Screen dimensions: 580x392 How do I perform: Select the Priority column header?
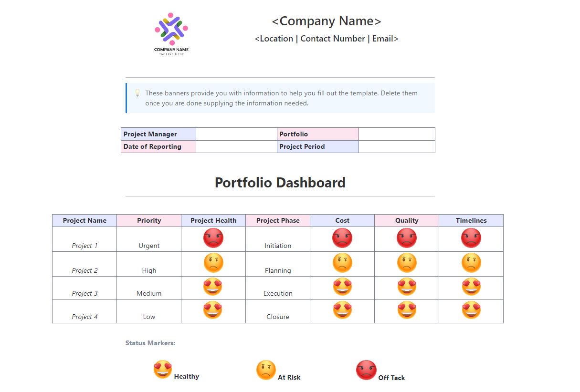tap(149, 220)
